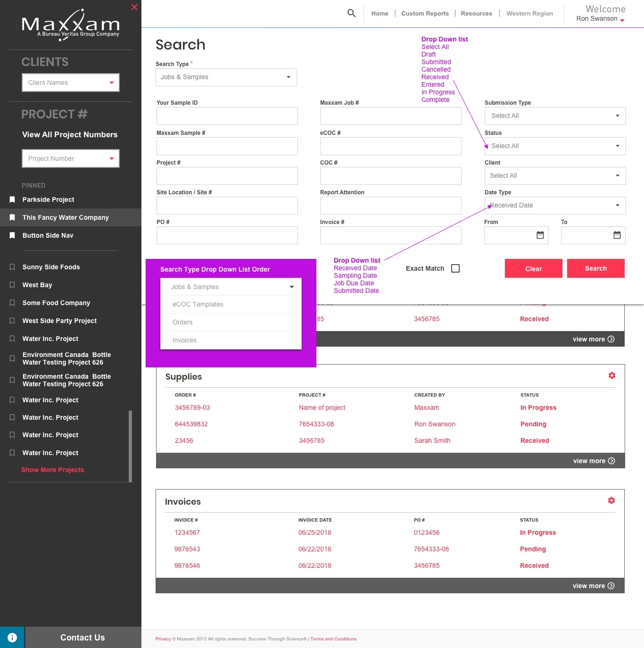
Task: Open Supplies panel settings gear
Action: 612,375
